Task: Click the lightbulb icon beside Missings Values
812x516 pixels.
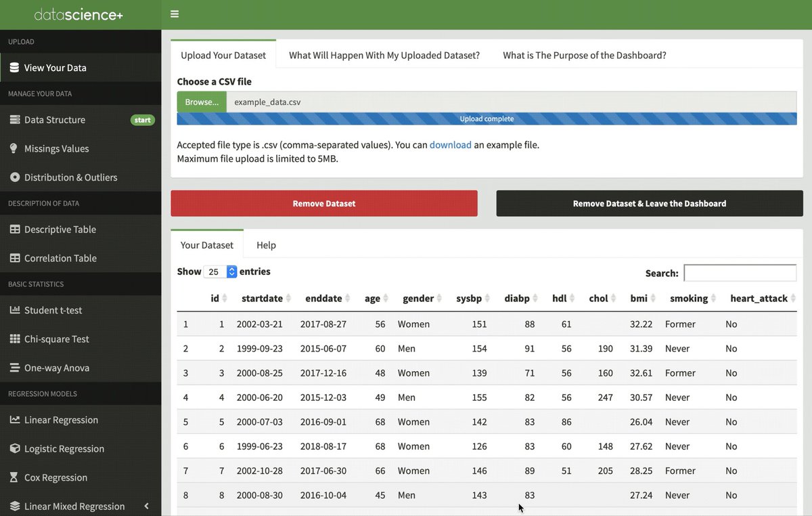Action: point(14,148)
